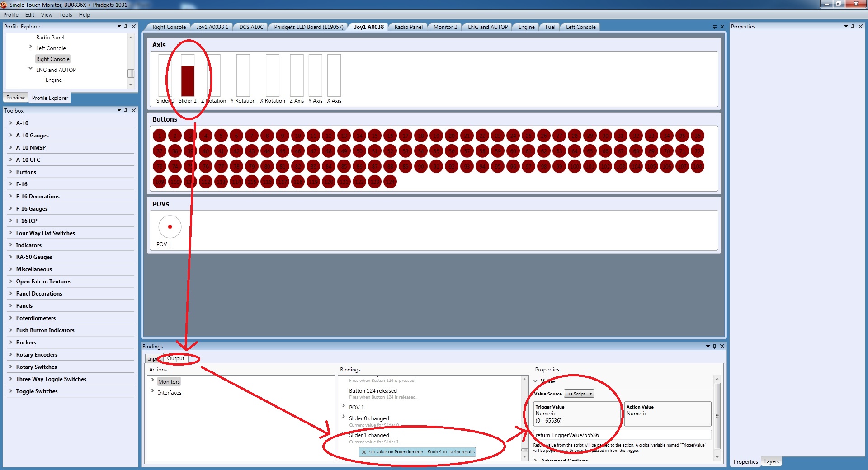
Task: Pin the Bindings panel
Action: (x=715, y=346)
